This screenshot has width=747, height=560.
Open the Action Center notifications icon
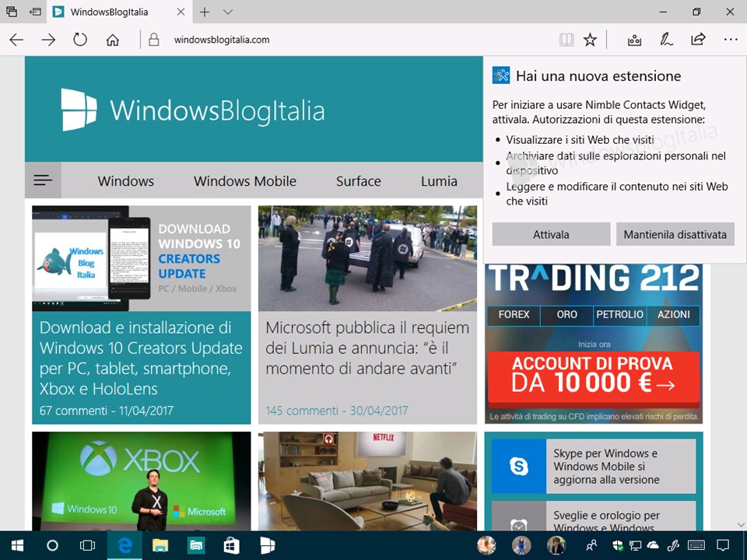pos(723,546)
